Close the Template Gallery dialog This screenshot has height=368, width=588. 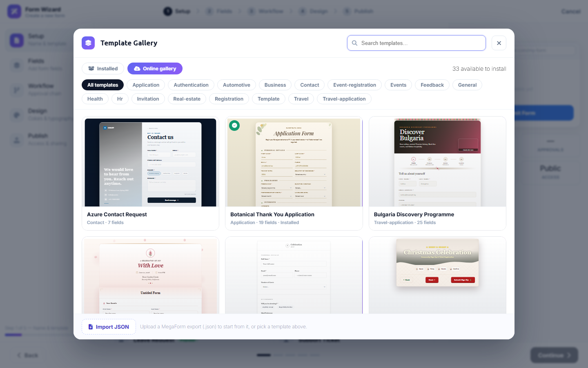499,43
